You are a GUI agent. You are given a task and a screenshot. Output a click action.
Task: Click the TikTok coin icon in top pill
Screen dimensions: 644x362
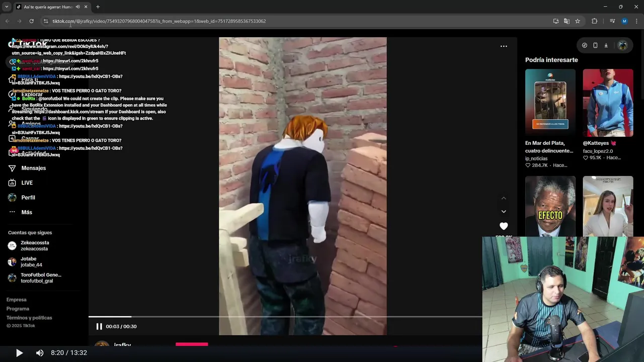[x=584, y=45]
